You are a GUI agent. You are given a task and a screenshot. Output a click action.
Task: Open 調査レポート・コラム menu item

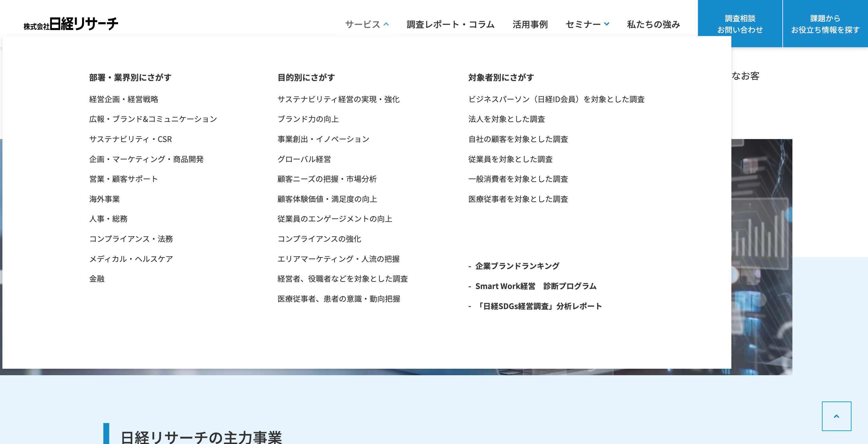450,24
